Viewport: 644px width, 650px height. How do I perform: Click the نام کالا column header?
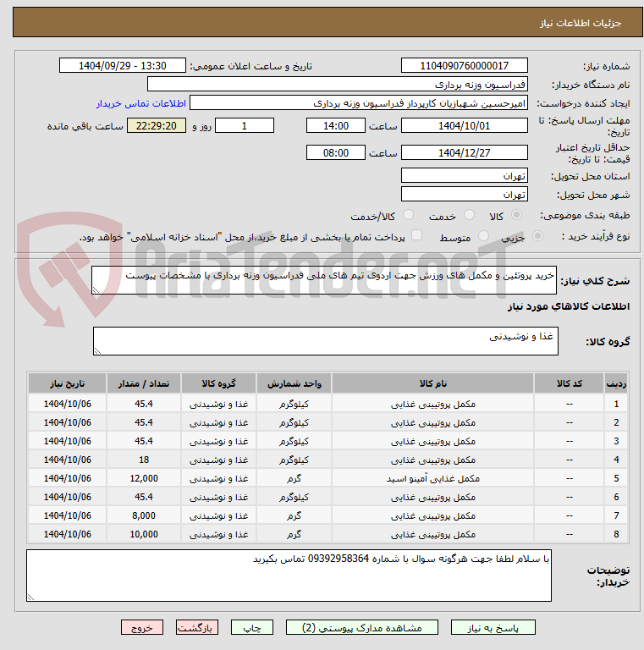[432, 383]
